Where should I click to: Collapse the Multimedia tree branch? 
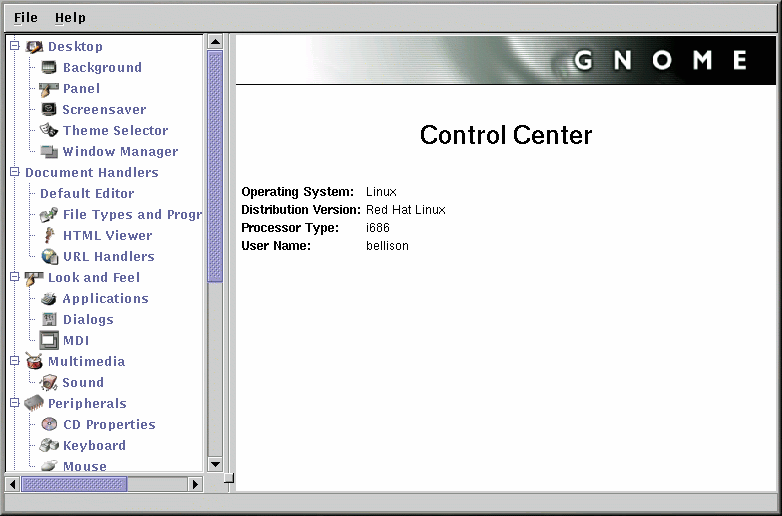(14, 361)
